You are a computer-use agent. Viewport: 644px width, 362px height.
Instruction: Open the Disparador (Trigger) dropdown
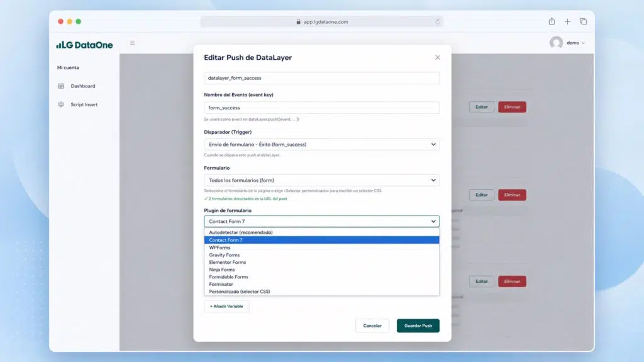coord(321,145)
